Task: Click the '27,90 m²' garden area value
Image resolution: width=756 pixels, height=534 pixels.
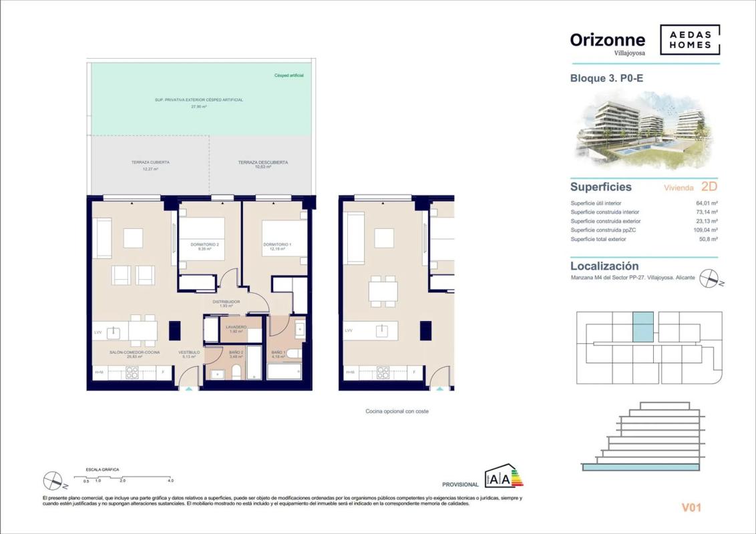Action: coord(198,107)
